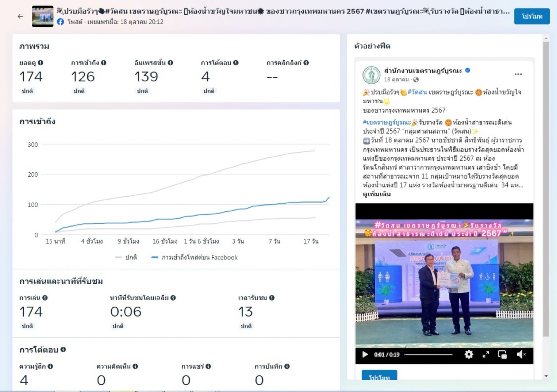The image size is (557, 392).
Task: Open picture-in-picture for the video
Action: pos(502,354)
